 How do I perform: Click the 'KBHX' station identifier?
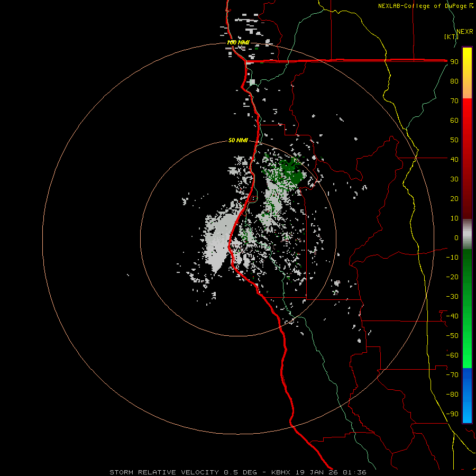[x=281, y=472]
